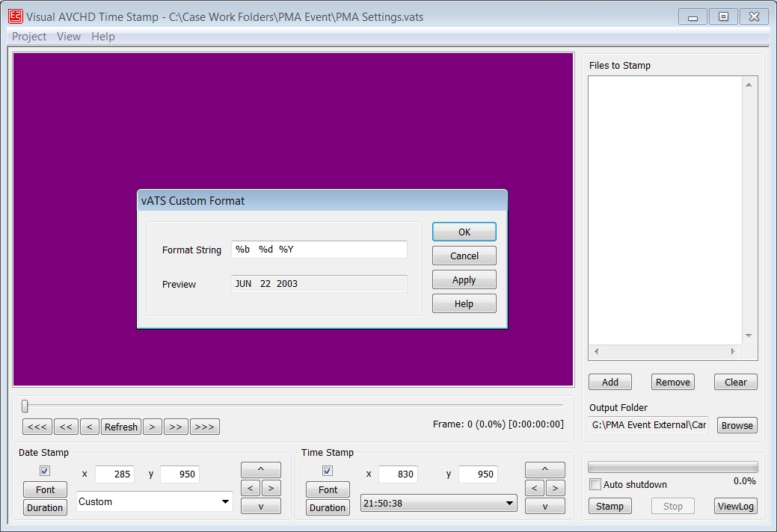Open Help in the Custom Format dialog
The image size is (777, 532).
(464, 304)
